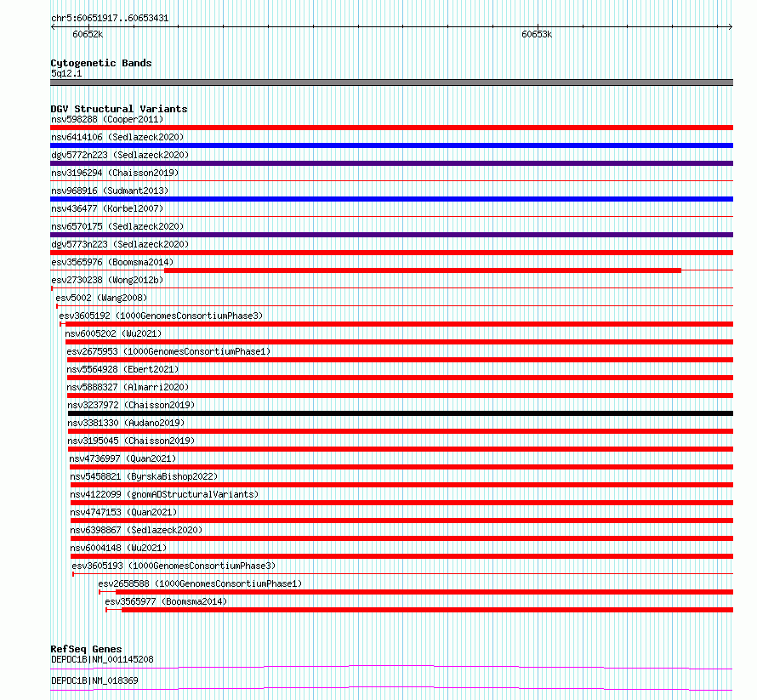The image size is (757, 700).
Task: Click the purple nsv6570175 variant bar
Action: pos(391,235)
